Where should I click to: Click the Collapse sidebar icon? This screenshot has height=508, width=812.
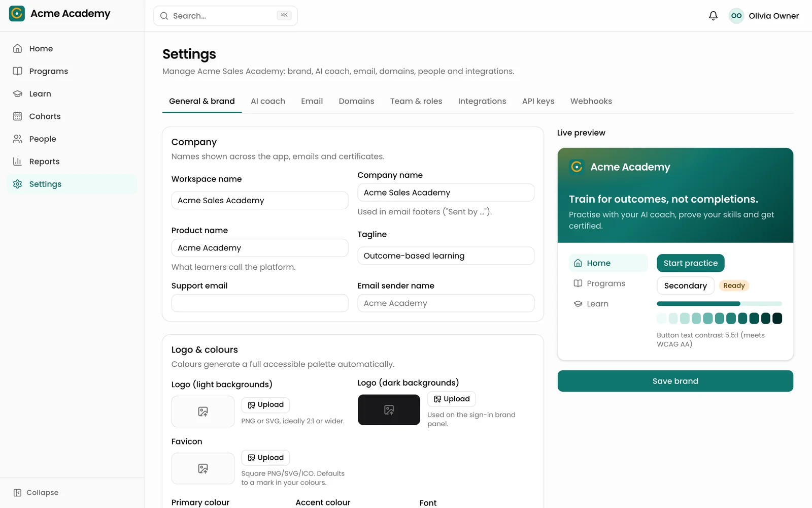[x=17, y=493]
